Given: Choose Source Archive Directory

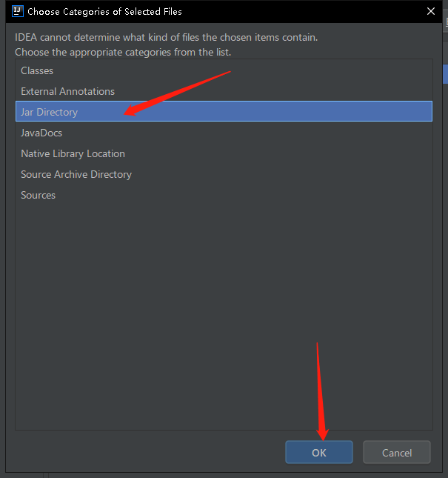Looking at the screenshot, I should pyautogui.click(x=76, y=174).
